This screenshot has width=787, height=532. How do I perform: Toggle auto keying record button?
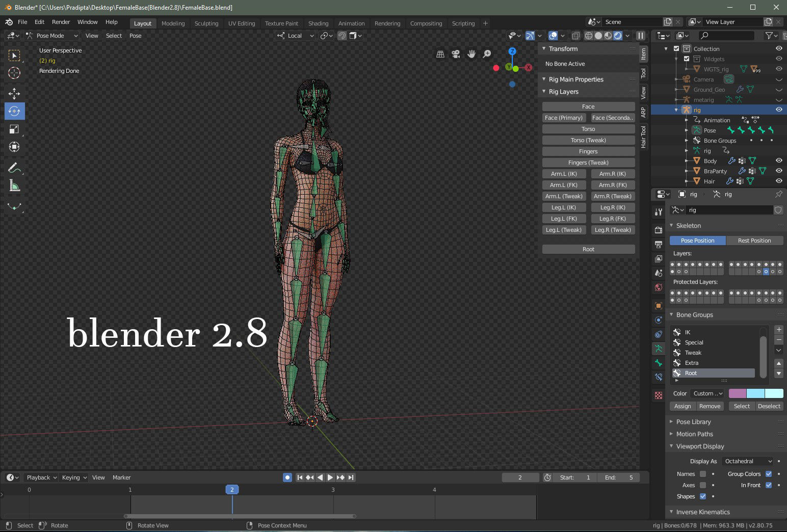(287, 477)
